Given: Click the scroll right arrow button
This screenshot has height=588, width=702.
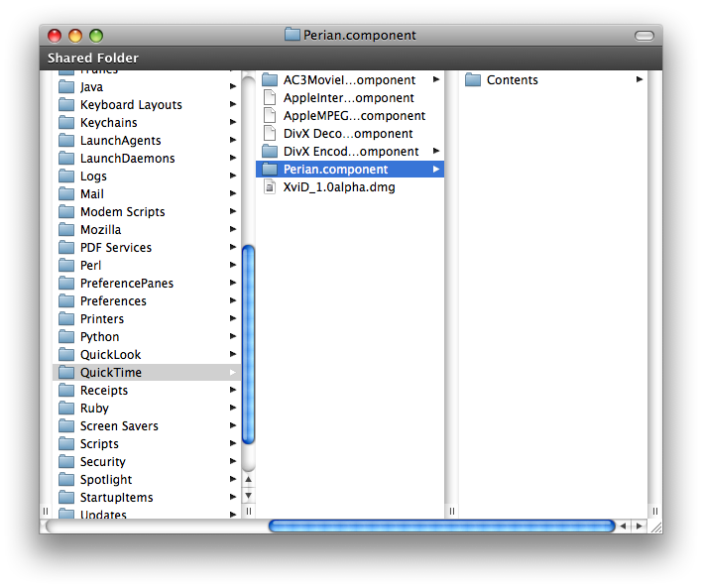Looking at the screenshot, I should [x=639, y=526].
